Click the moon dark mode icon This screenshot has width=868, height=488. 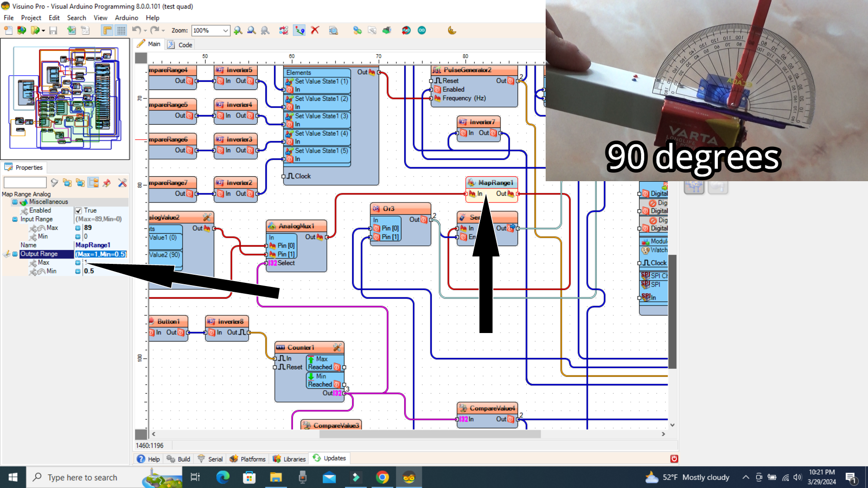coord(452,30)
